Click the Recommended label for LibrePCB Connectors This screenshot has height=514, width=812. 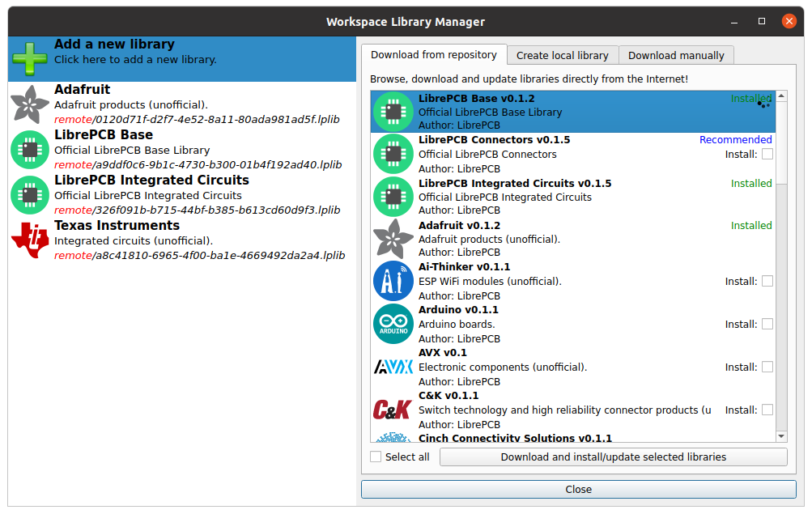tap(735, 140)
